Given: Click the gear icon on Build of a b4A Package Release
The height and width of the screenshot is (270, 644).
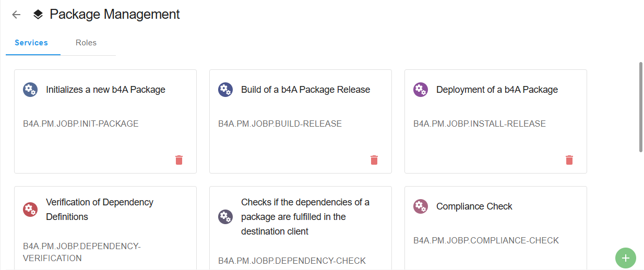Looking at the screenshot, I should (225, 90).
